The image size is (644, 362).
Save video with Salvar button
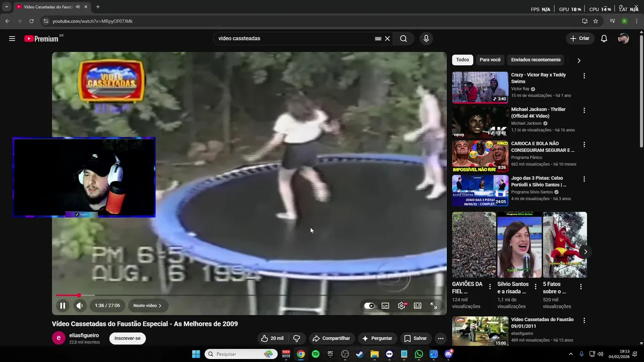pyautogui.click(x=416, y=338)
